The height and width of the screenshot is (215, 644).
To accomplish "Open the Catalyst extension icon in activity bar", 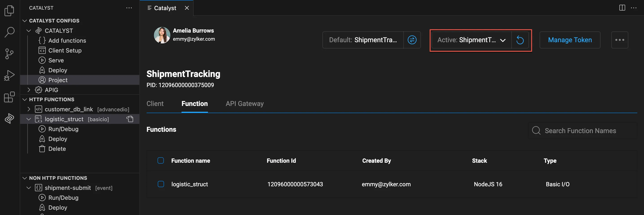I will click(x=9, y=118).
